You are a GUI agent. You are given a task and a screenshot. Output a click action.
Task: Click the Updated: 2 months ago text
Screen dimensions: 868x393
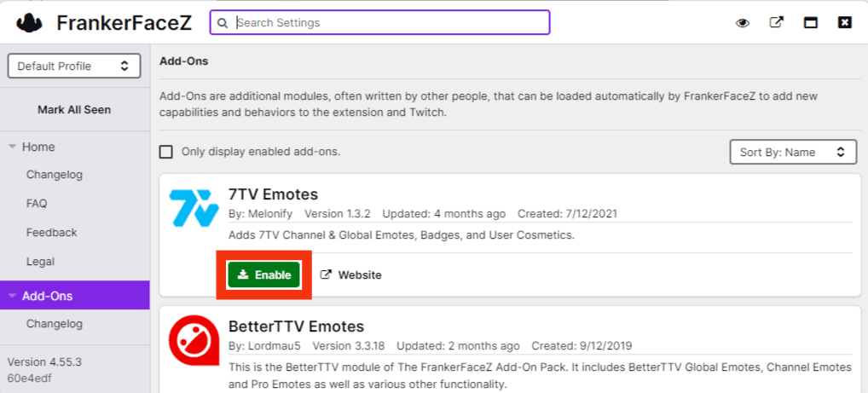(x=458, y=346)
